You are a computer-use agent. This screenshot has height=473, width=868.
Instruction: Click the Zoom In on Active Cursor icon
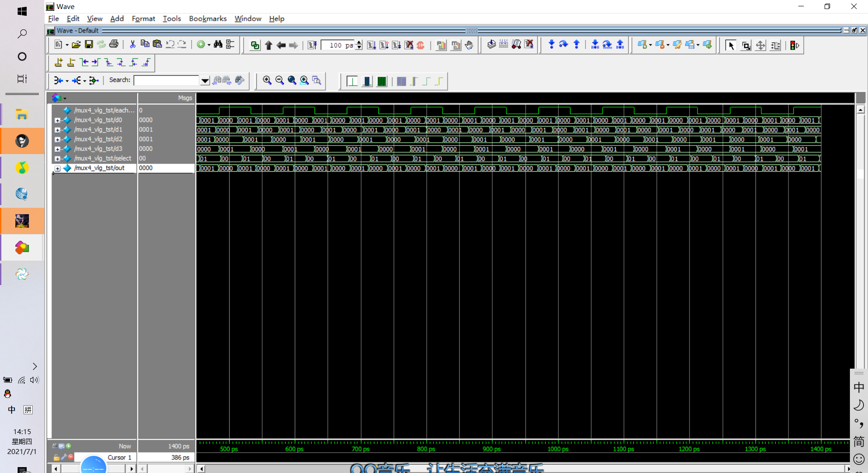tap(305, 80)
